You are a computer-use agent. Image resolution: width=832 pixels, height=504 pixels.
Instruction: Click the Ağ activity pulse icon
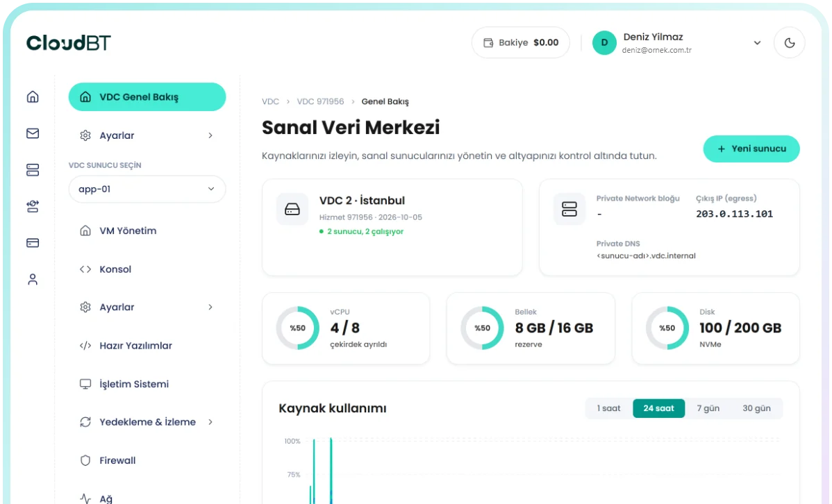[x=85, y=498]
